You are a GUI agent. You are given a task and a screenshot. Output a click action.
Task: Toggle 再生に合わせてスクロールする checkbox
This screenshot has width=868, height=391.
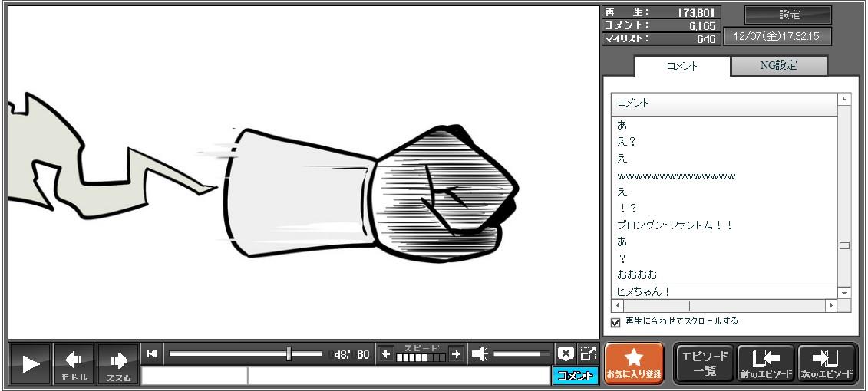click(616, 322)
